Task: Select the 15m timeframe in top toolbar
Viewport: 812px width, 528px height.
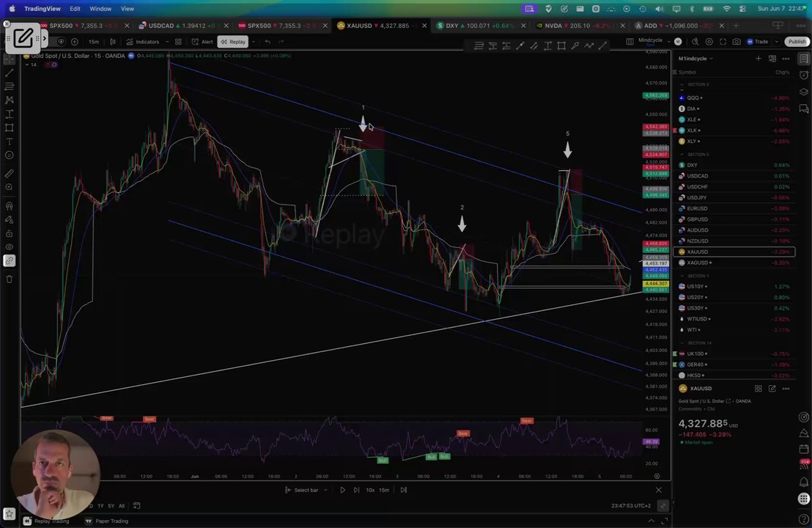Action: (x=94, y=42)
